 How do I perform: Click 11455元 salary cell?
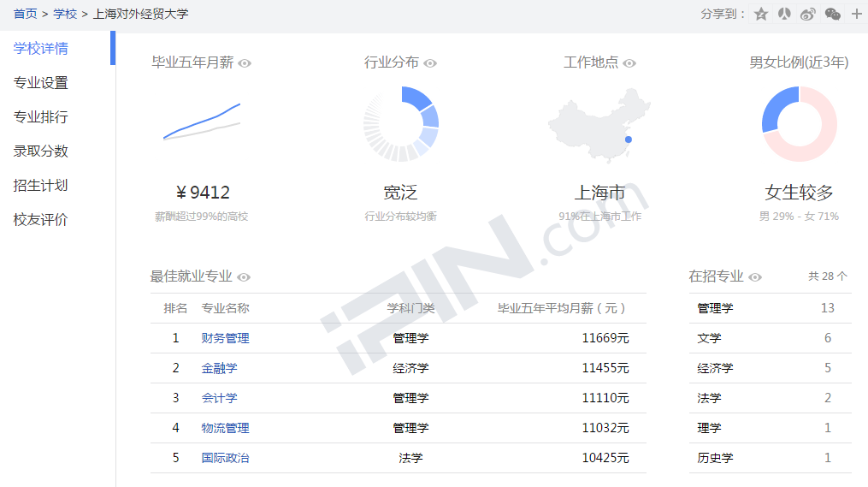point(605,368)
